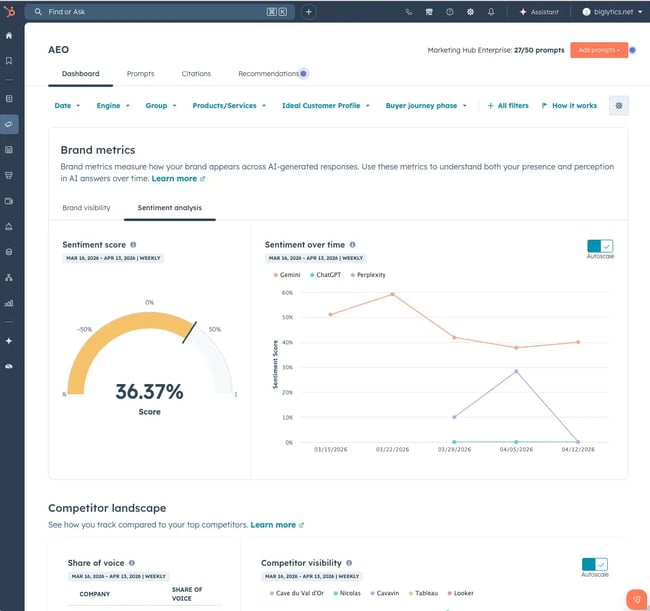Image resolution: width=650 pixels, height=611 pixels.
Task: Switch to the Dashboard tab
Action: pos(80,74)
